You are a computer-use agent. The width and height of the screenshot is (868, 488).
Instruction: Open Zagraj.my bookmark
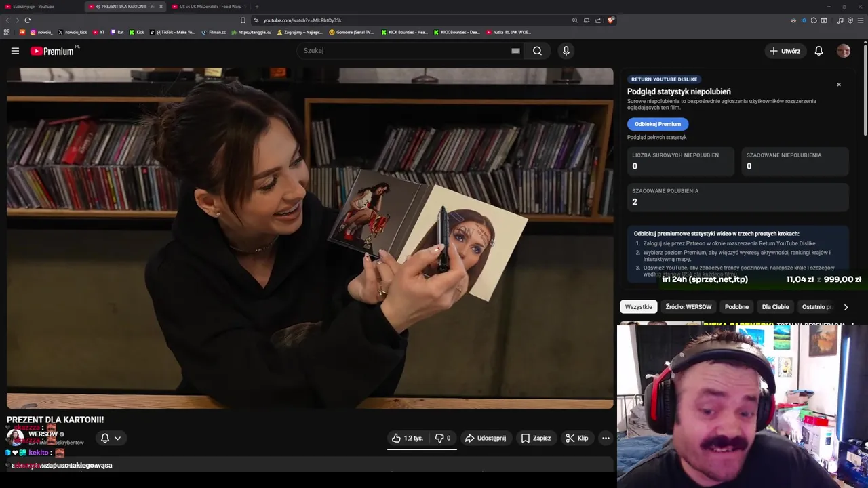tap(300, 32)
